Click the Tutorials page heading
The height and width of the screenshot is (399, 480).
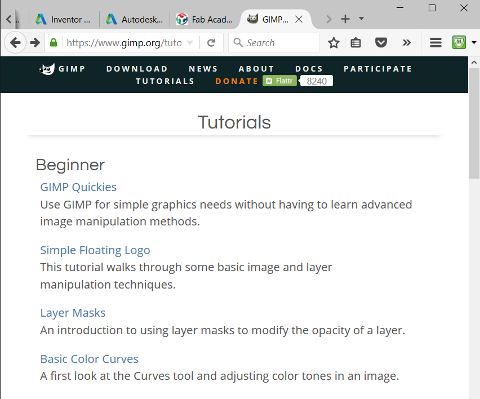point(234,122)
